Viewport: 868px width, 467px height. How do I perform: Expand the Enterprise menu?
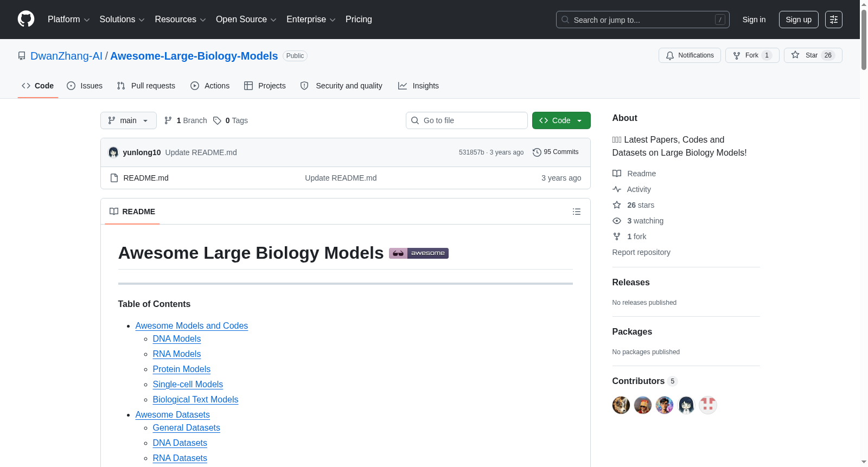pyautogui.click(x=311, y=20)
